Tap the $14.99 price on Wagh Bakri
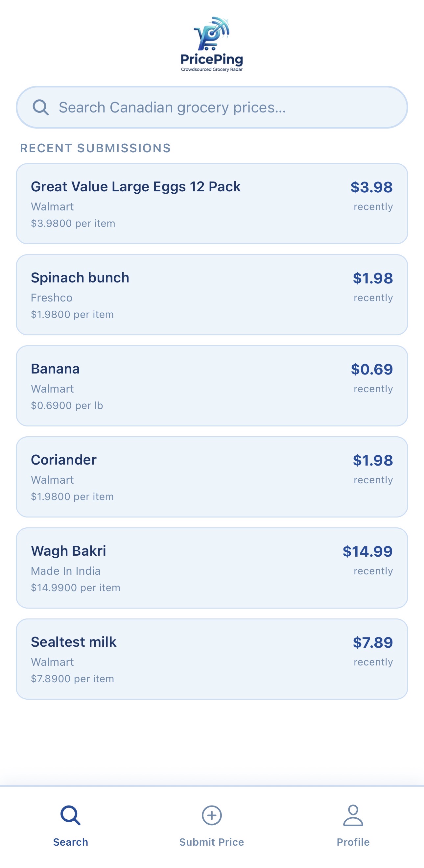This screenshot has height=868, width=424. coord(367,551)
